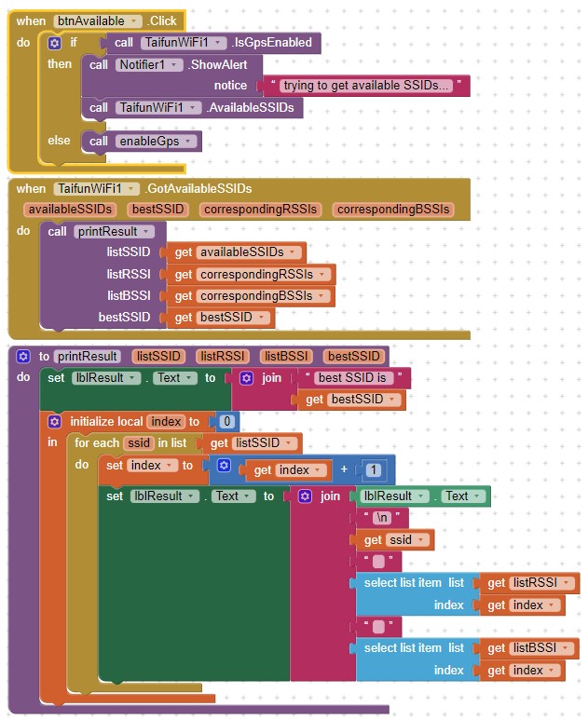Click the number 0 value block
588x720 pixels.
(x=226, y=422)
